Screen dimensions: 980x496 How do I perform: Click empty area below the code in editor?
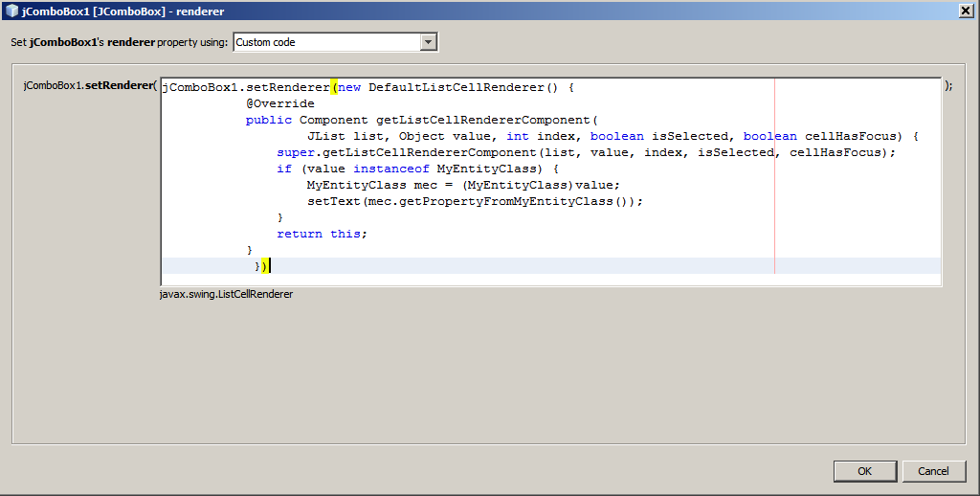tap(550, 279)
